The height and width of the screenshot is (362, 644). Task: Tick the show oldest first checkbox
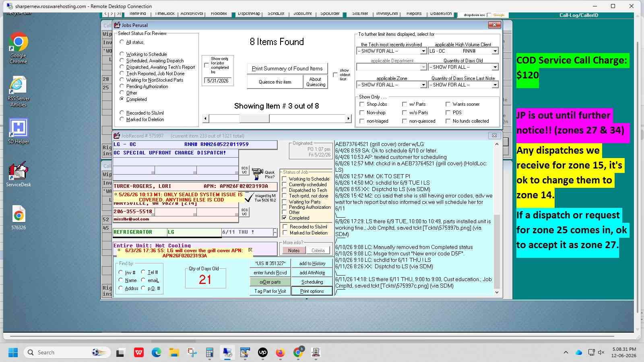coord(335,75)
